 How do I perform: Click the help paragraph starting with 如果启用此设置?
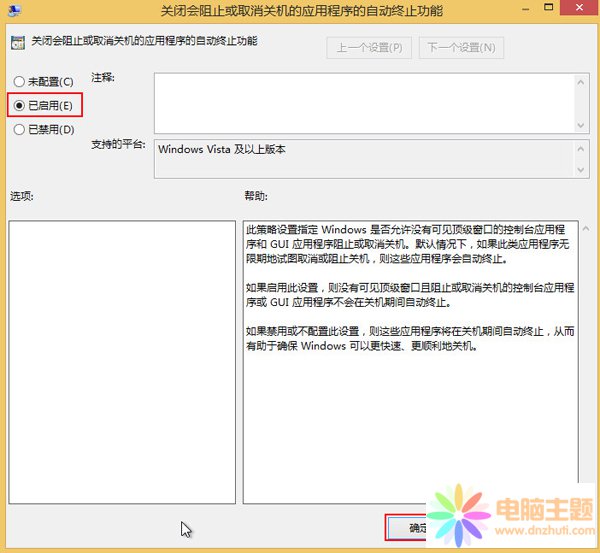410,295
